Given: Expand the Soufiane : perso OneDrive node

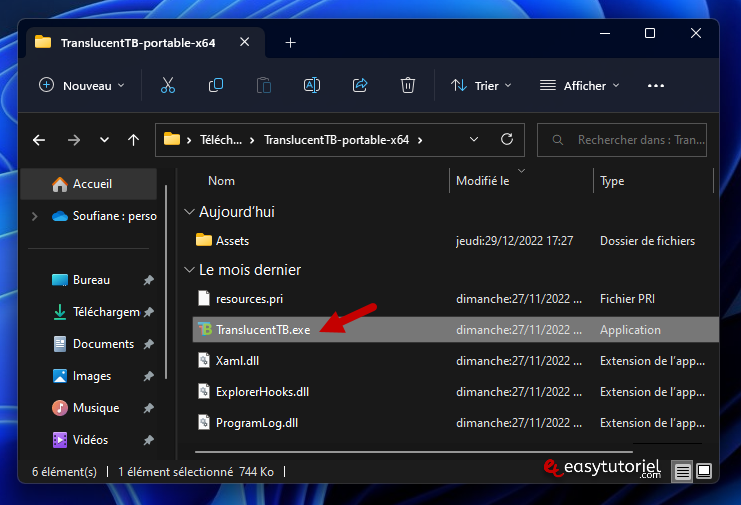Looking at the screenshot, I should point(34,216).
